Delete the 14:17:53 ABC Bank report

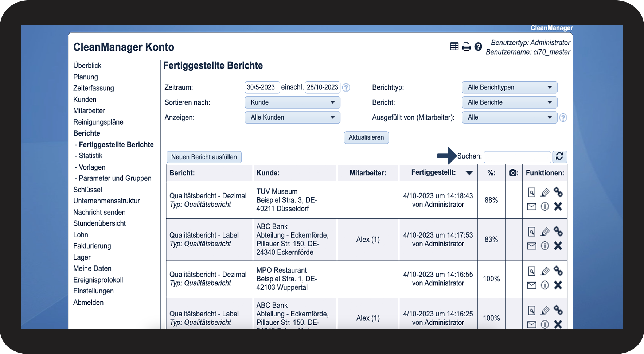pos(558,246)
